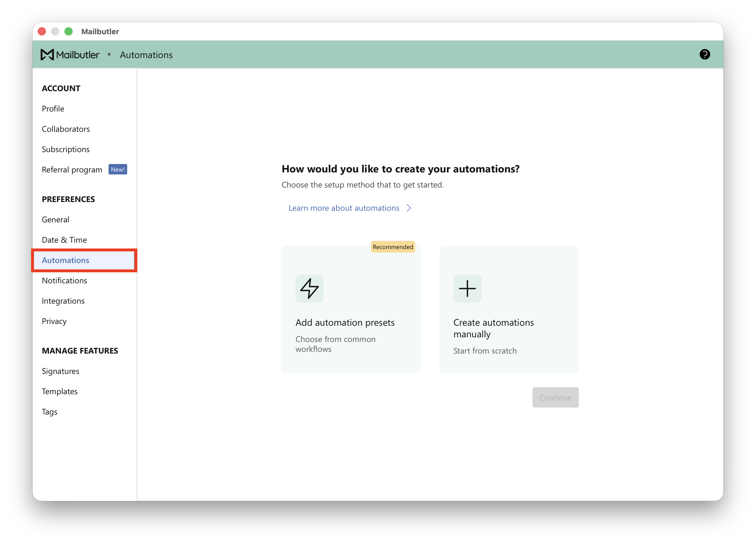Select the plus icon for manual automations
The height and width of the screenshot is (544, 756).
[467, 288]
